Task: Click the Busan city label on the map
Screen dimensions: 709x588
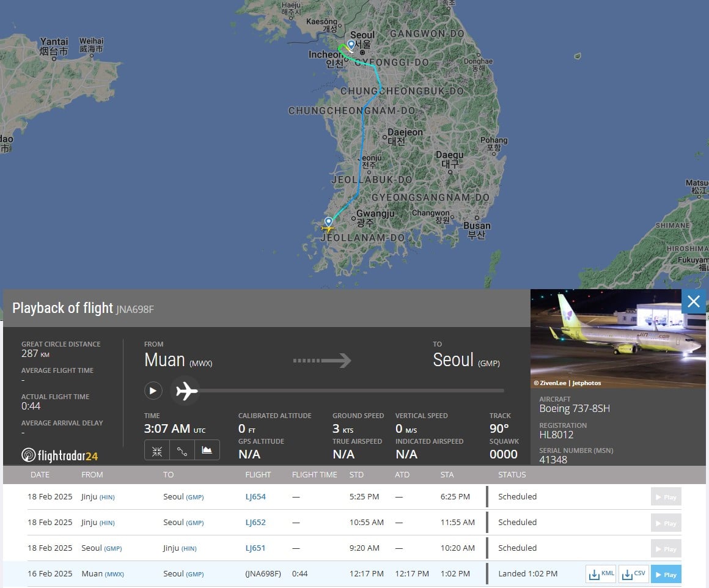Action: (477, 230)
